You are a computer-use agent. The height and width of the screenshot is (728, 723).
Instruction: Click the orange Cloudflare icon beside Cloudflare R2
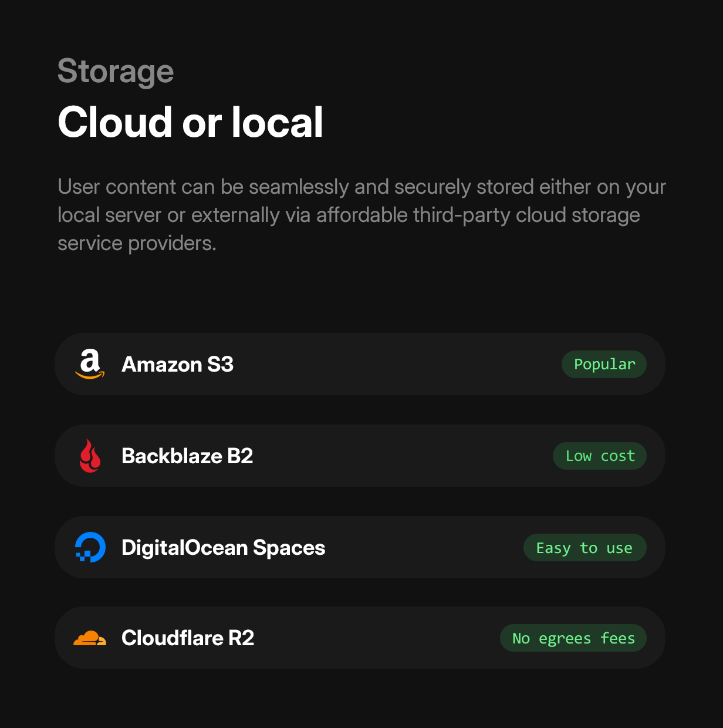tap(90, 638)
